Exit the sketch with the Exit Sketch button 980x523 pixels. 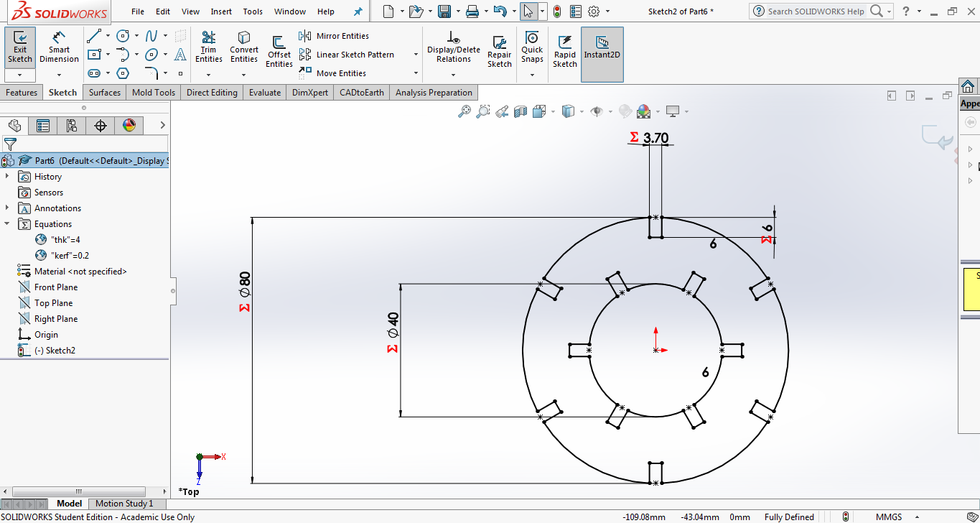[x=20, y=46]
